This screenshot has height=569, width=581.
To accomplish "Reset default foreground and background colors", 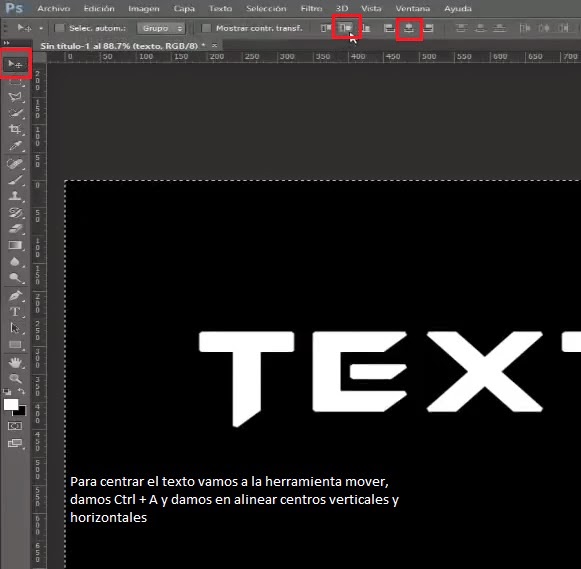I will click(7, 392).
